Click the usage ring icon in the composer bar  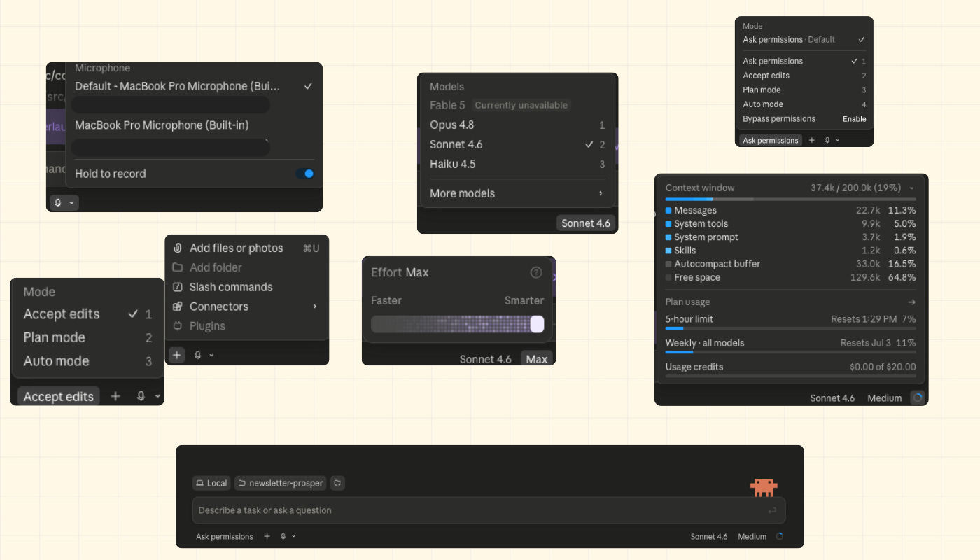(780, 537)
